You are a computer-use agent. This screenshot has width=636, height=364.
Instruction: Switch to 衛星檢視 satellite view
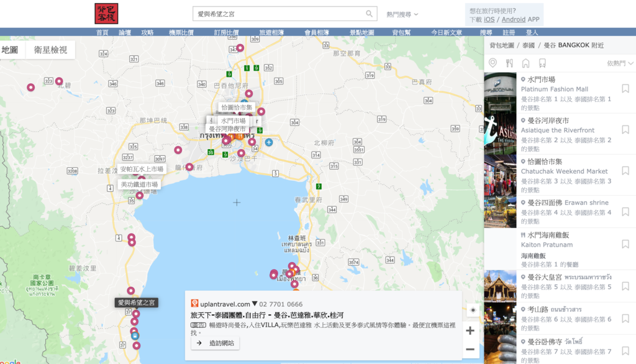[50, 50]
